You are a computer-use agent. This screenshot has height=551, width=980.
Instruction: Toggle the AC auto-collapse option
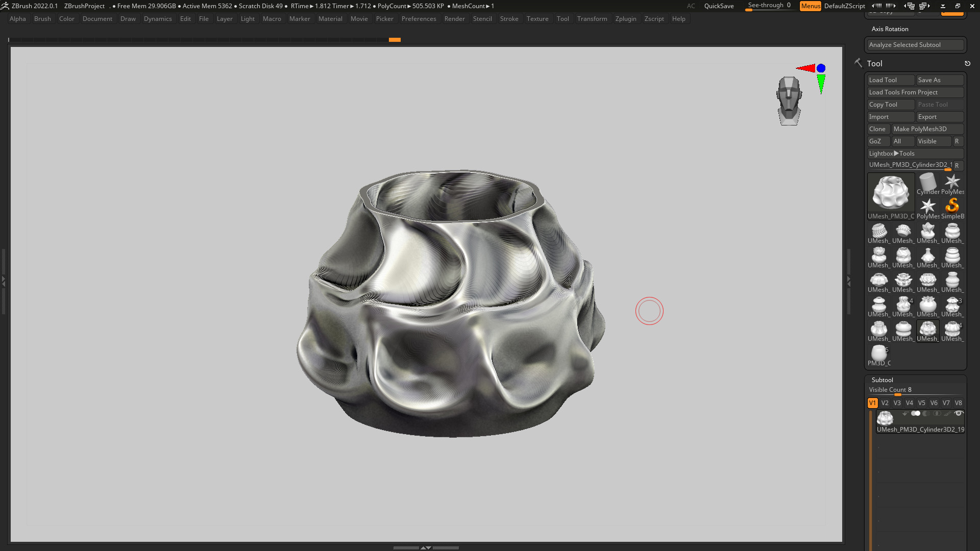(x=691, y=6)
